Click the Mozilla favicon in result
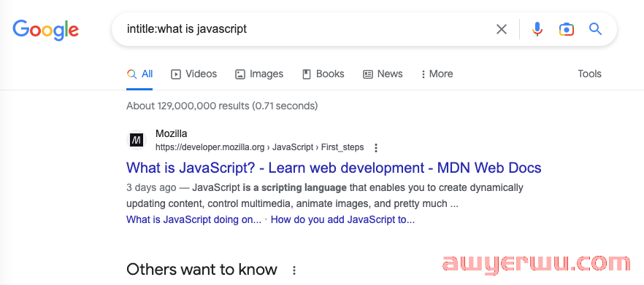Viewport: 644px width, 285px height. point(137,140)
